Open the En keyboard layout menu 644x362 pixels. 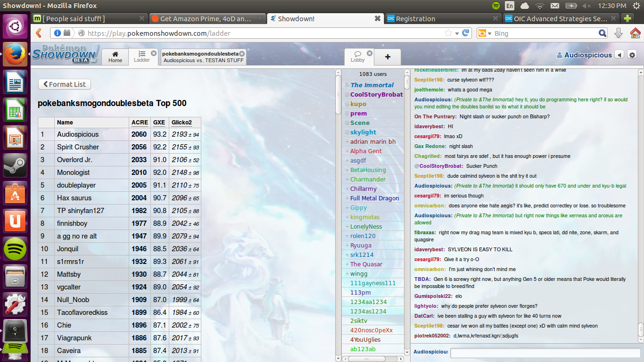coord(510,6)
